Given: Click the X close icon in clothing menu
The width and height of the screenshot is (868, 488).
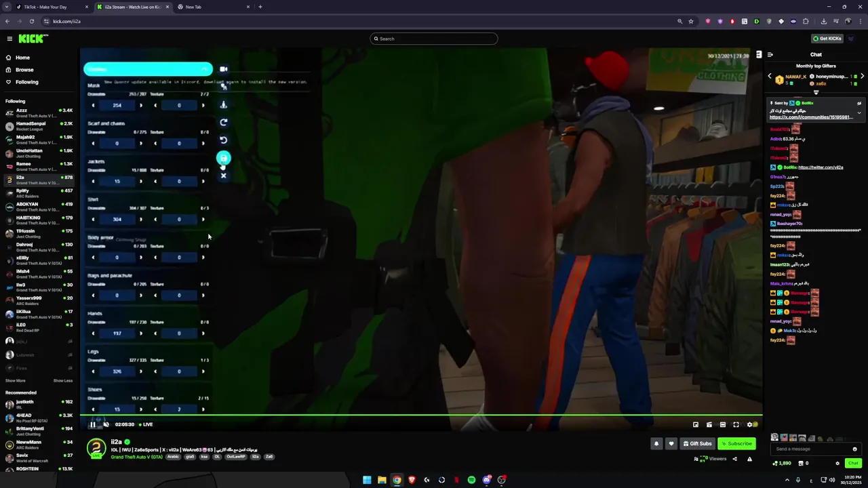Looking at the screenshot, I should pyautogui.click(x=224, y=176).
